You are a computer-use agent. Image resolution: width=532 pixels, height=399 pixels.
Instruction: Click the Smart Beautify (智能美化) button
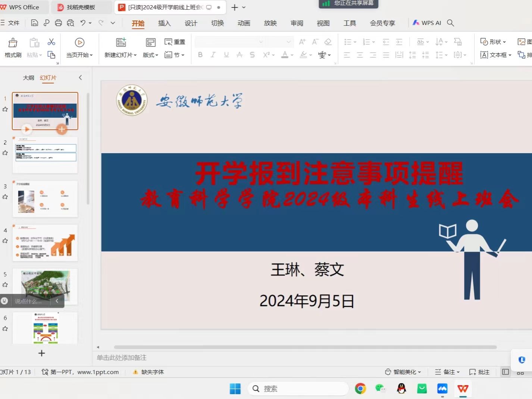pos(403,372)
